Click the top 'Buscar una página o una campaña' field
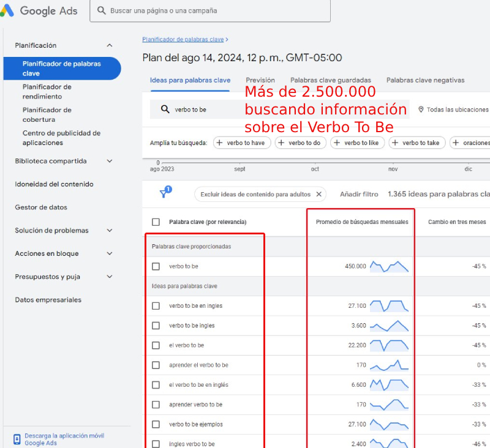 point(210,10)
